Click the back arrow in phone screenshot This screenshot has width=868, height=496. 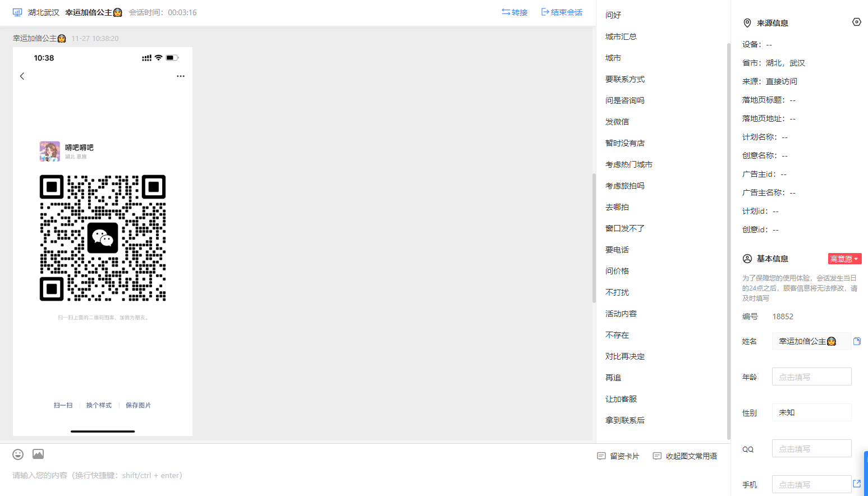[22, 76]
